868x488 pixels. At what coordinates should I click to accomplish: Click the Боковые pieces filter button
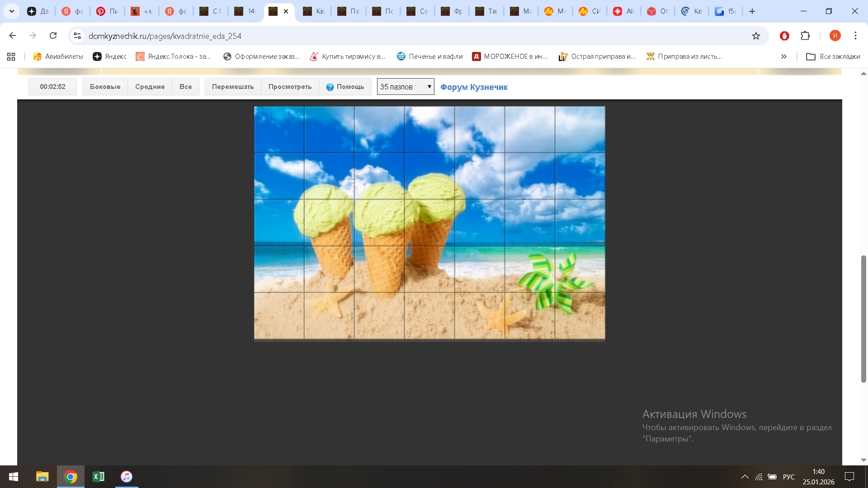point(105,87)
